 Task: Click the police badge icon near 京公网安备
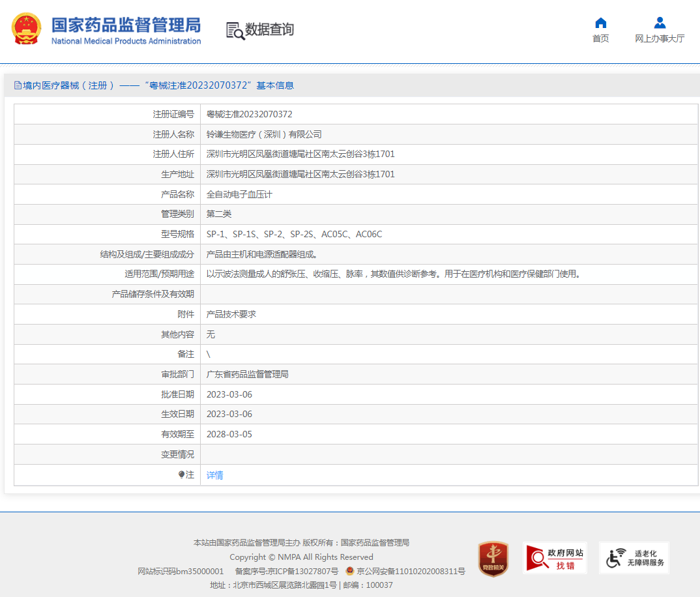350,572
